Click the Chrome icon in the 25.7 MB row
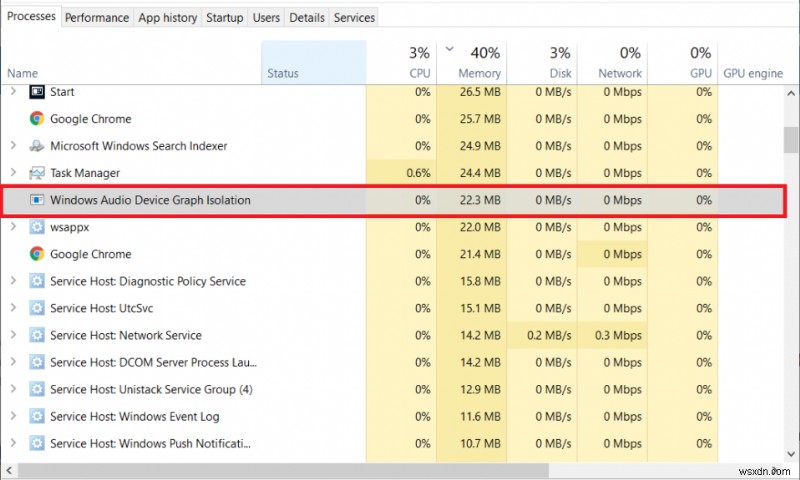800x480 pixels. click(37, 119)
